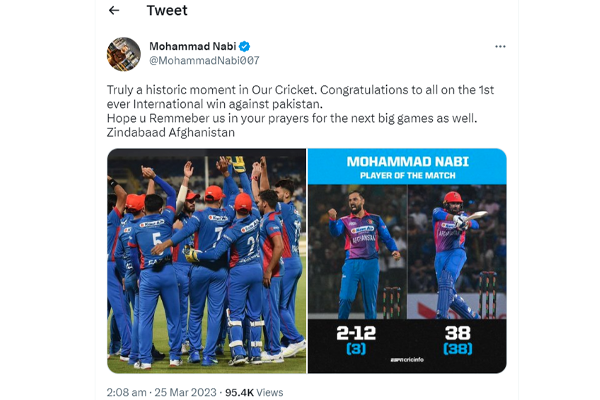Open the team celebration photo

point(206,260)
